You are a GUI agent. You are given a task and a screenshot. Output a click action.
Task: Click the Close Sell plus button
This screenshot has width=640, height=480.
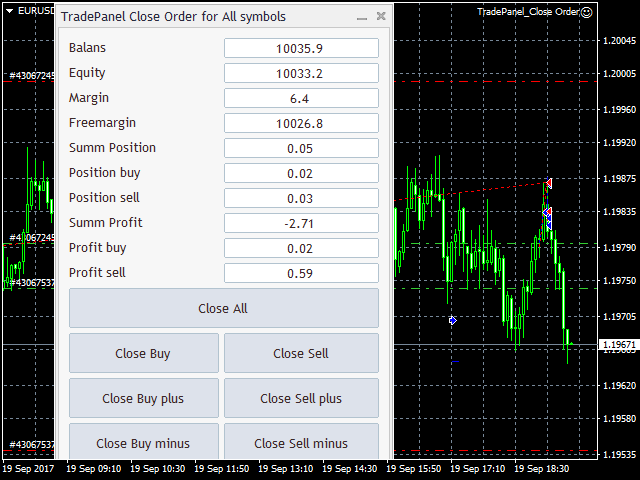click(301, 398)
